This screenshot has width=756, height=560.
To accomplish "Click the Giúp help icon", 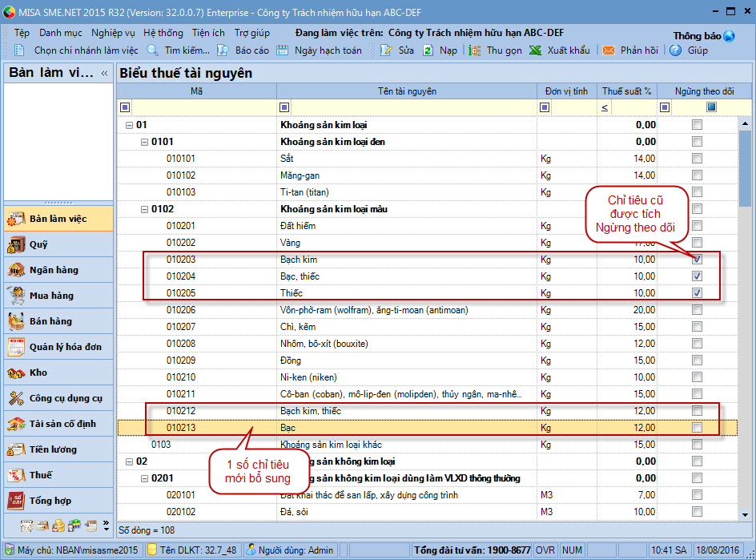I will [675, 50].
